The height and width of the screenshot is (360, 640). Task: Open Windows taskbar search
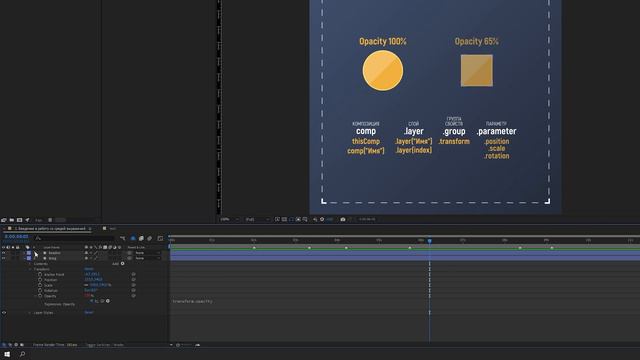(x=22, y=354)
